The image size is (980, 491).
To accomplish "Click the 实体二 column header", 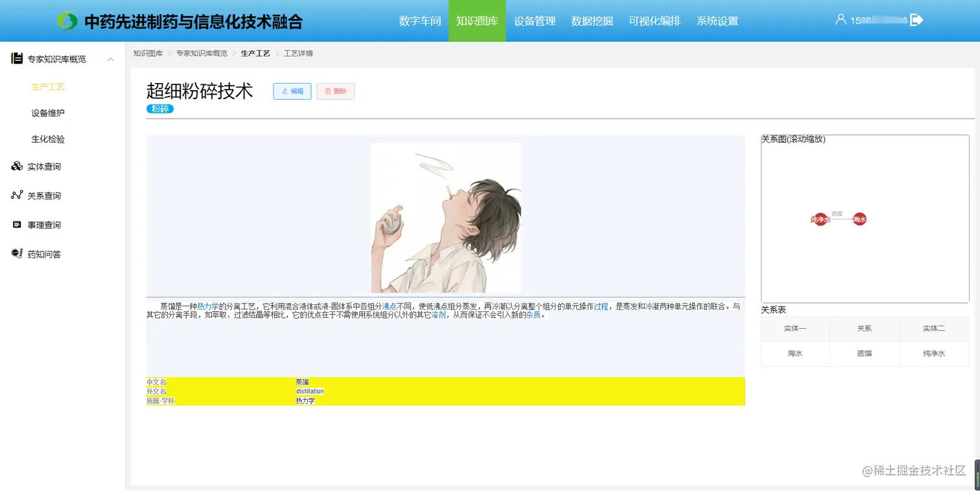I will 934,329.
